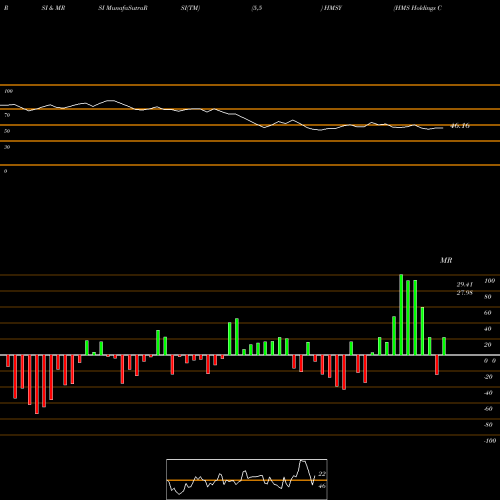The height and width of the screenshot is (500, 500).
Task: Click the '40' label on MR axis
Action: (x=488, y=329)
